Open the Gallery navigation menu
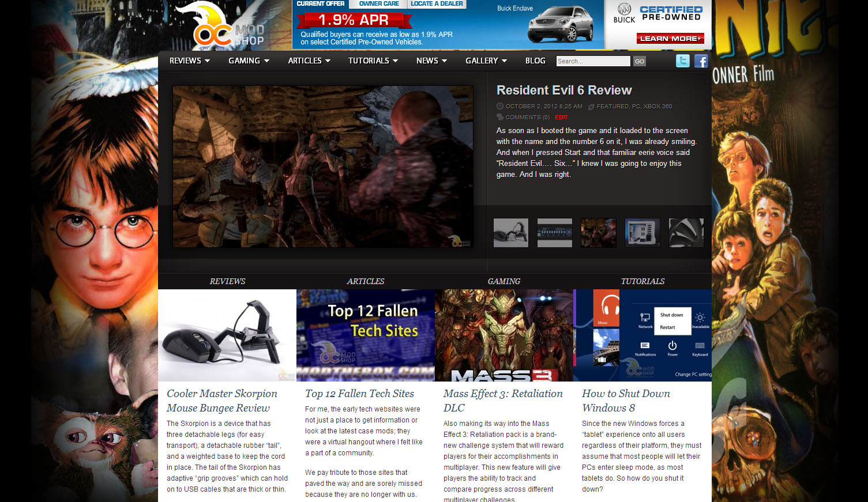 click(x=482, y=61)
